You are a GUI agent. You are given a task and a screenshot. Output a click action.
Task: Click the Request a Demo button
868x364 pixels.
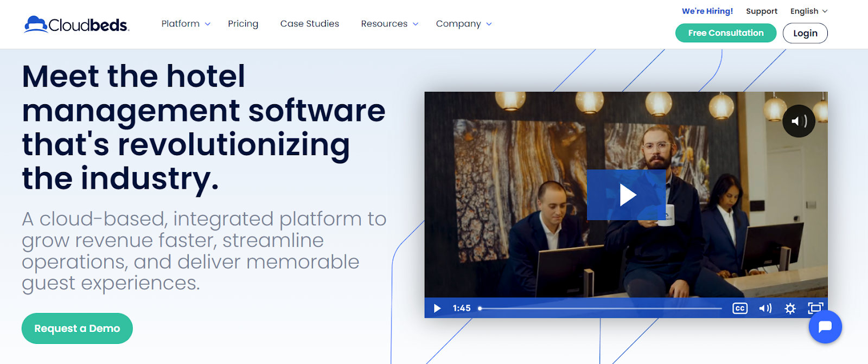point(77,328)
